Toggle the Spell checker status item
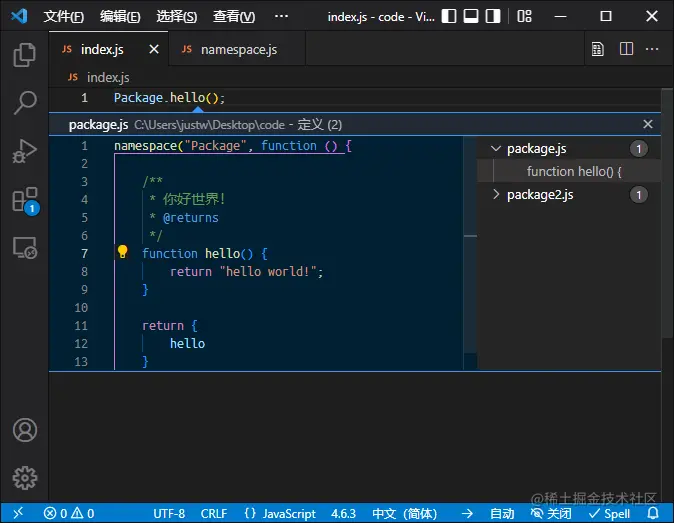The width and height of the screenshot is (674, 523). [609, 514]
